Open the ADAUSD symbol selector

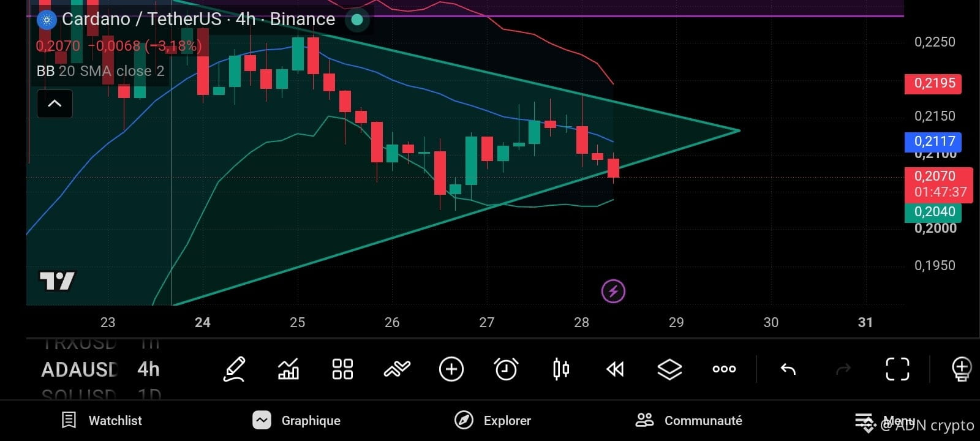80,369
